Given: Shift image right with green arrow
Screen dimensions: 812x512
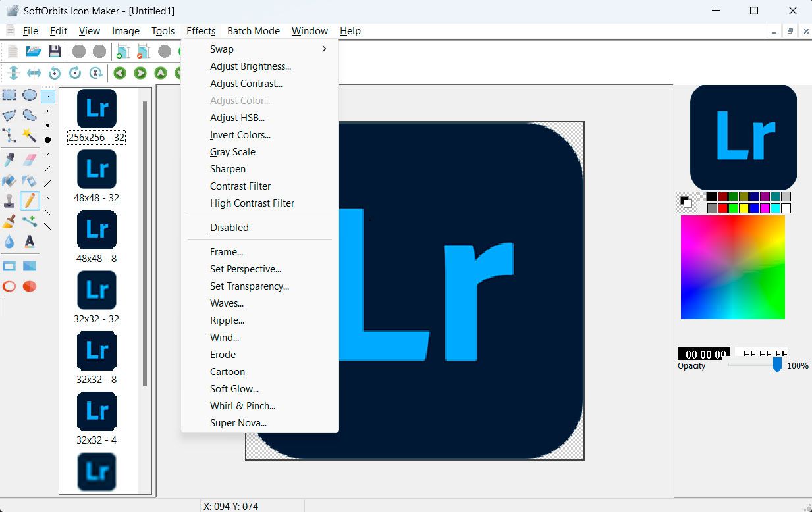Looking at the screenshot, I should (x=140, y=73).
